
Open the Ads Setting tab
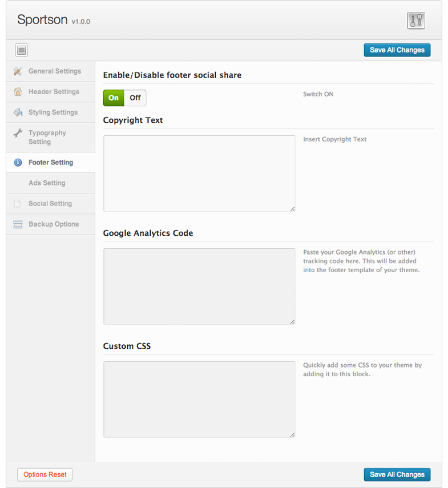click(x=47, y=183)
